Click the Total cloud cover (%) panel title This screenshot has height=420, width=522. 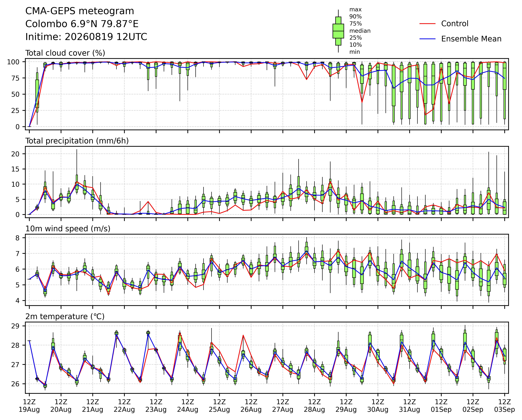click(x=65, y=53)
